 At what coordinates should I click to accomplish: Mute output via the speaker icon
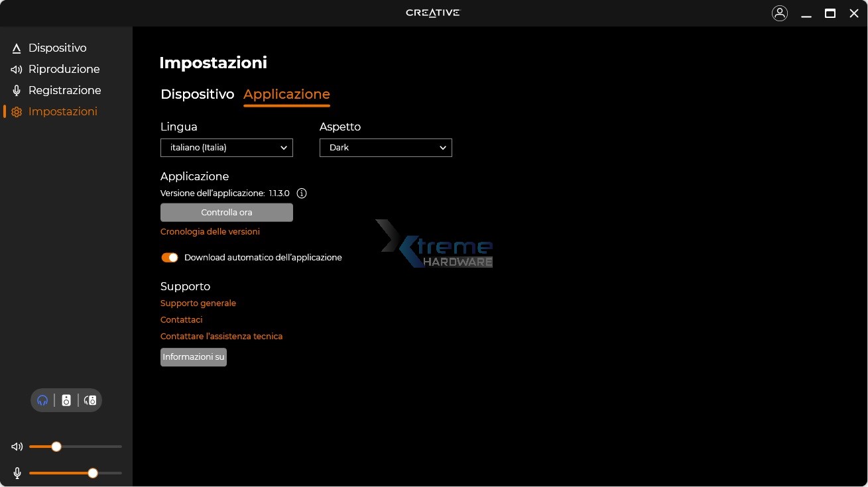click(16, 446)
